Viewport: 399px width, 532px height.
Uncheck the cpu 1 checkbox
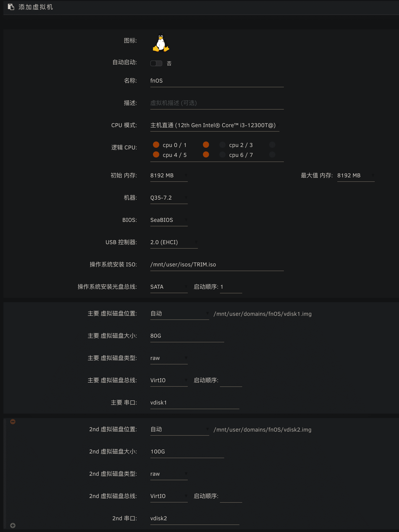click(206, 145)
